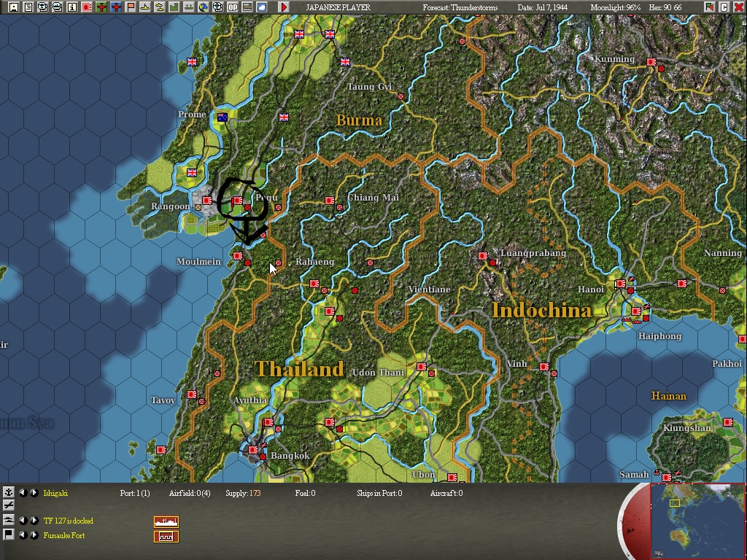Select 'TF 127 is docked' text

click(x=68, y=521)
